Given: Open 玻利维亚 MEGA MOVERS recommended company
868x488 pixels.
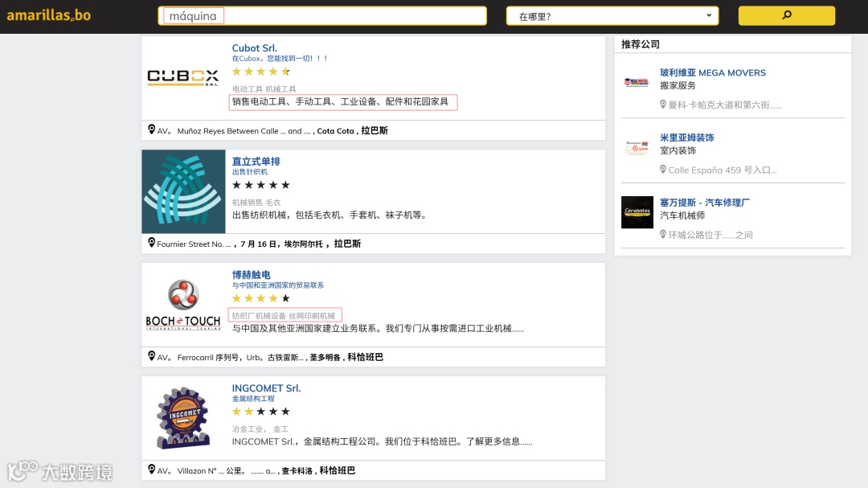Looking at the screenshot, I should [x=713, y=72].
